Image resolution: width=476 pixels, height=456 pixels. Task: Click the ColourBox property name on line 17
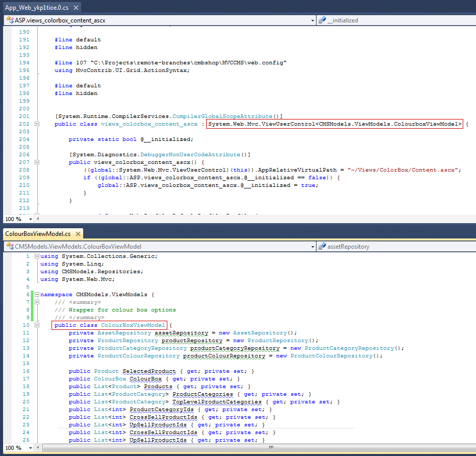pyautogui.click(x=146, y=379)
